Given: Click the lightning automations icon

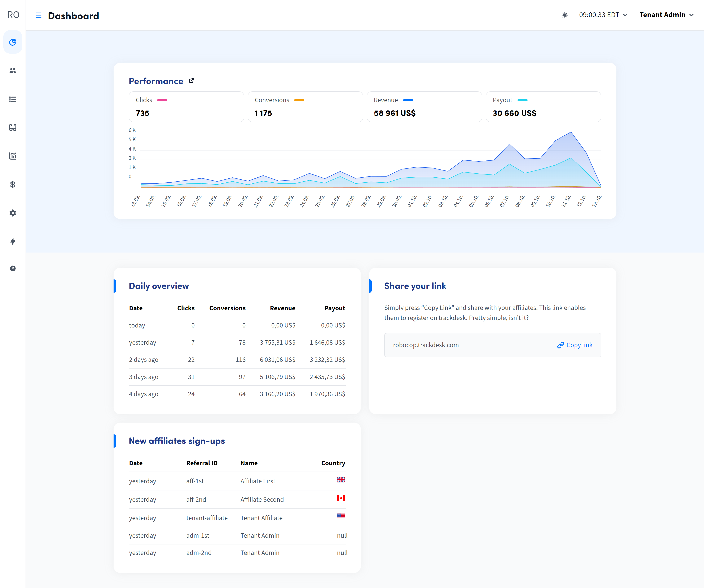Looking at the screenshot, I should (x=12, y=241).
